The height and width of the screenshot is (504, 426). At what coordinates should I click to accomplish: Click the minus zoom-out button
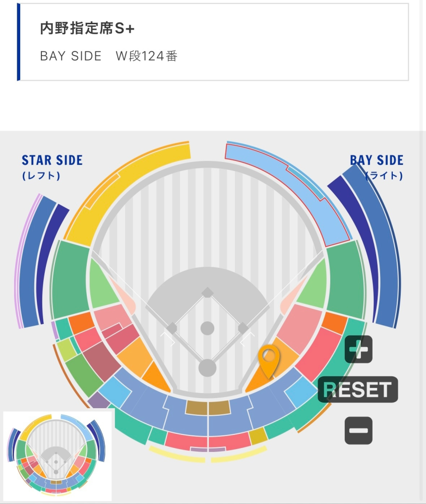coord(358,431)
